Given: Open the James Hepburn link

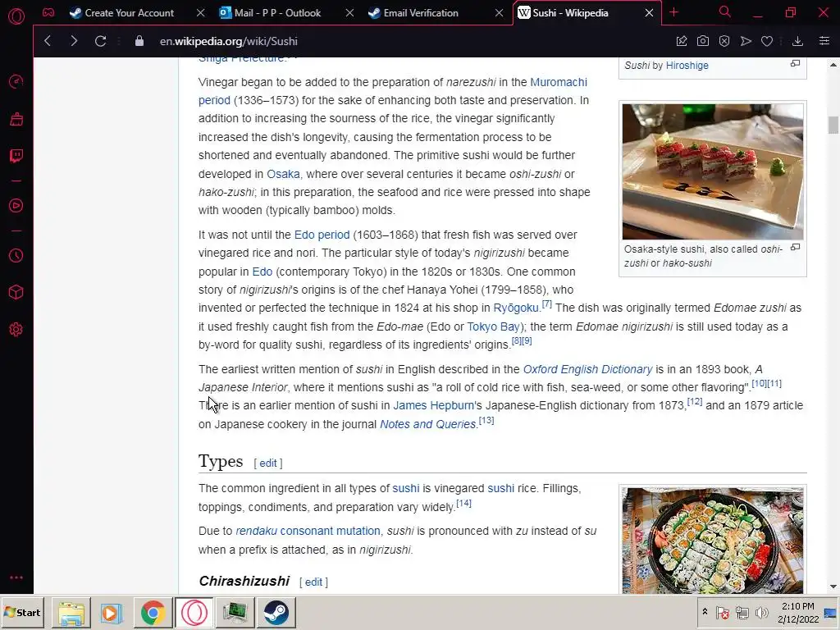Looking at the screenshot, I should [433, 405].
